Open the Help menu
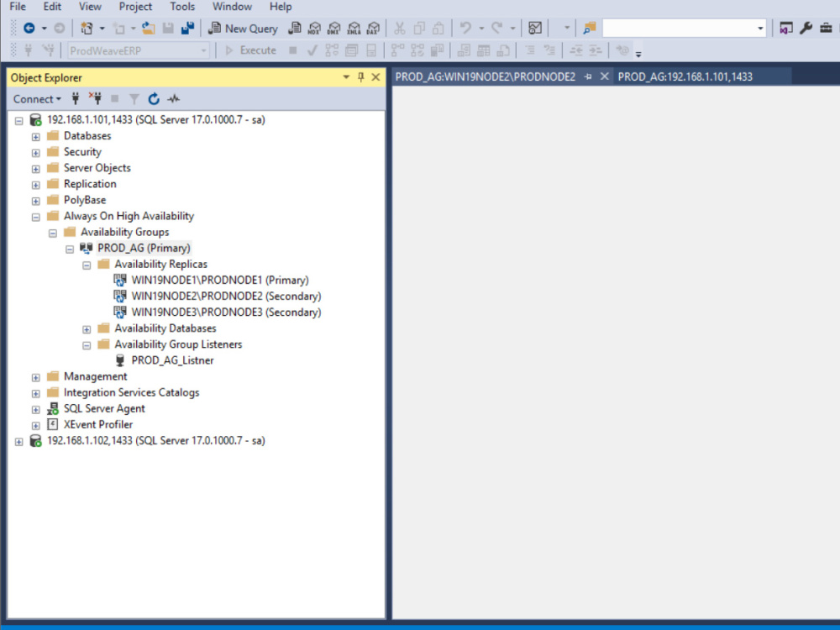The height and width of the screenshot is (630, 840). 281,7
